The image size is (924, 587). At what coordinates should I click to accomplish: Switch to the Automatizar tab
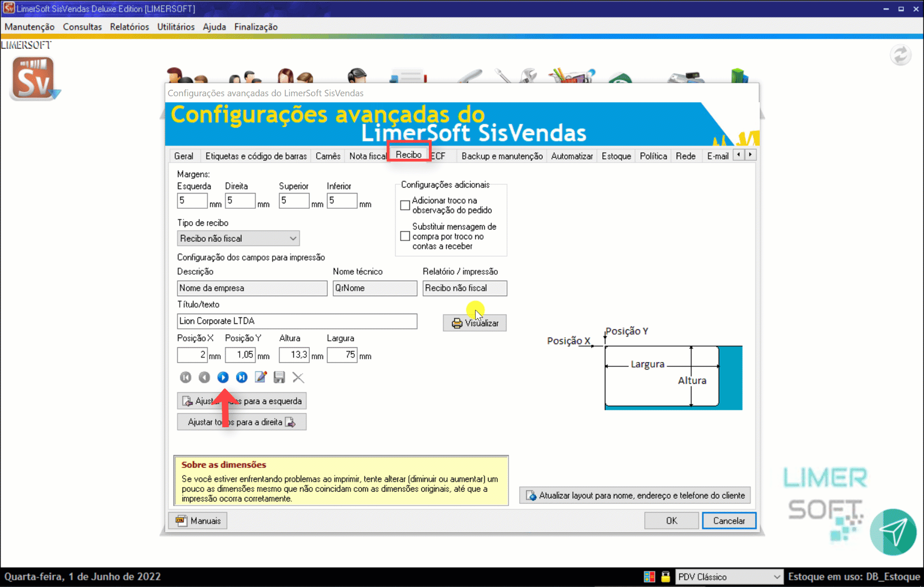pyautogui.click(x=572, y=156)
